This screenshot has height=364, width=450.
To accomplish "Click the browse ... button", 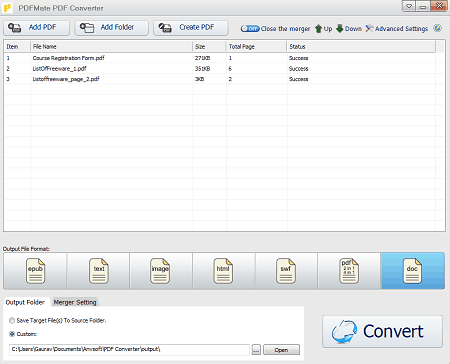I will click(256, 350).
